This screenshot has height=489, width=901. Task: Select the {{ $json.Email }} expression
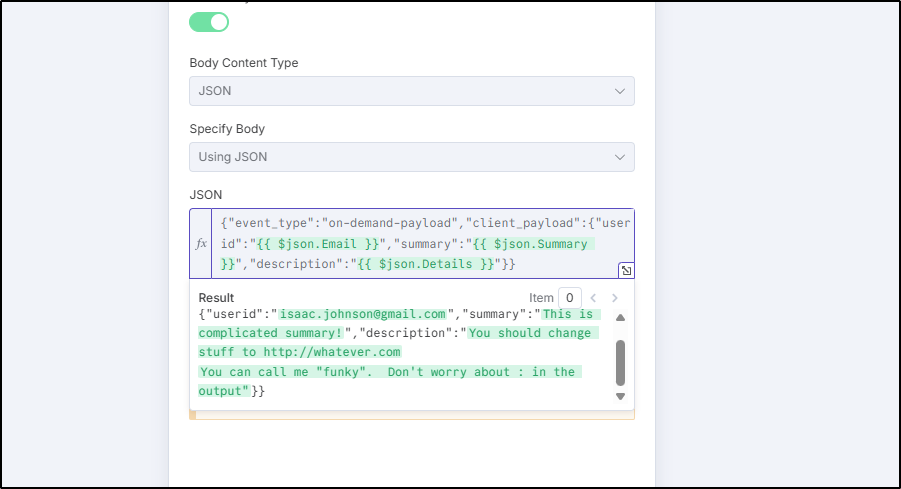[317, 244]
